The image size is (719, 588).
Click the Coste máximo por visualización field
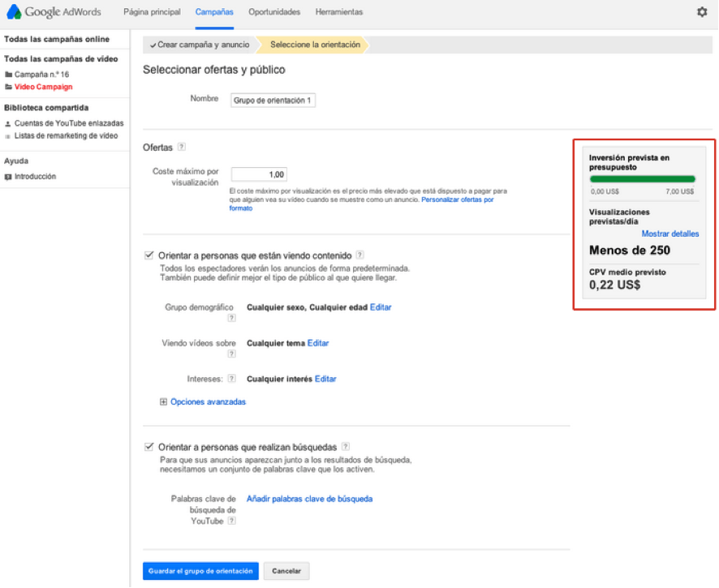pos(259,174)
